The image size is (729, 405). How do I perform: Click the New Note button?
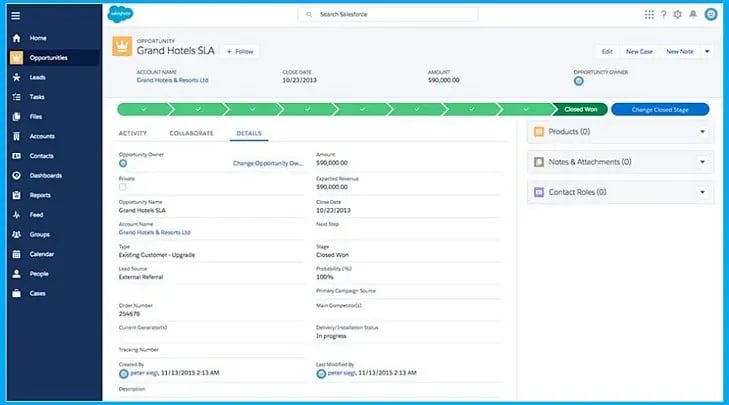[680, 52]
